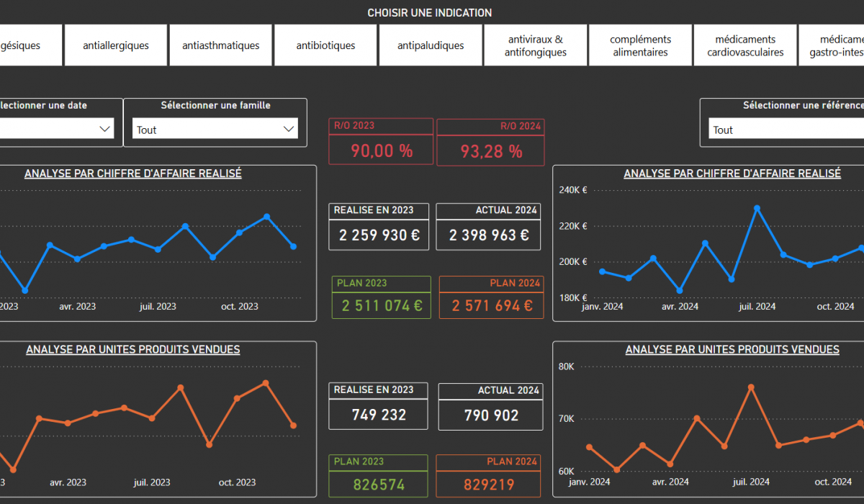Filter by médicaments cardiovasculaires
The width and height of the screenshot is (864, 504).
[745, 45]
